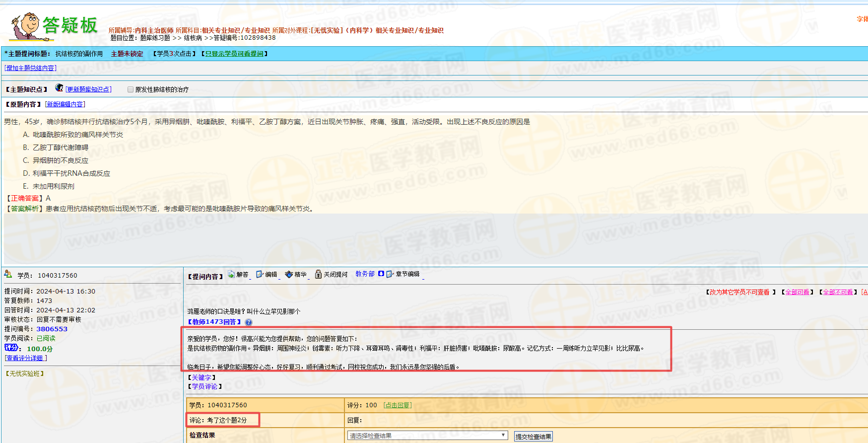Click the 点击回复 link
This screenshot has height=443, width=868.
click(x=398, y=405)
